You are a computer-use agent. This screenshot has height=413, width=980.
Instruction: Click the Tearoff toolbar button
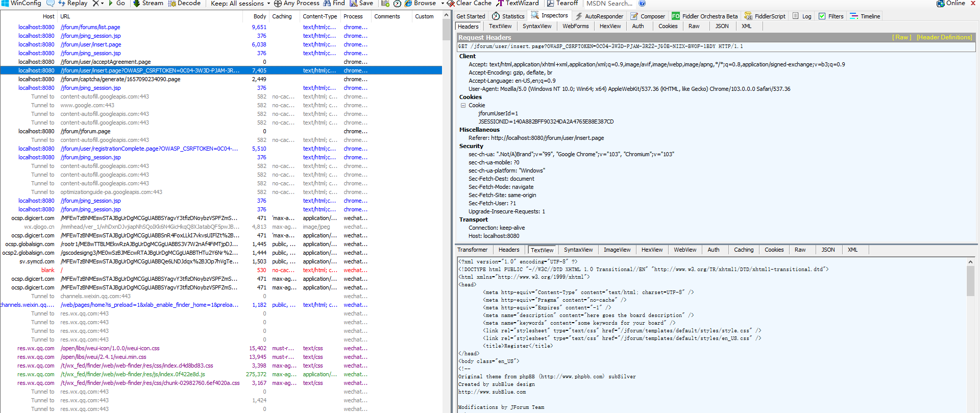pyautogui.click(x=562, y=3)
